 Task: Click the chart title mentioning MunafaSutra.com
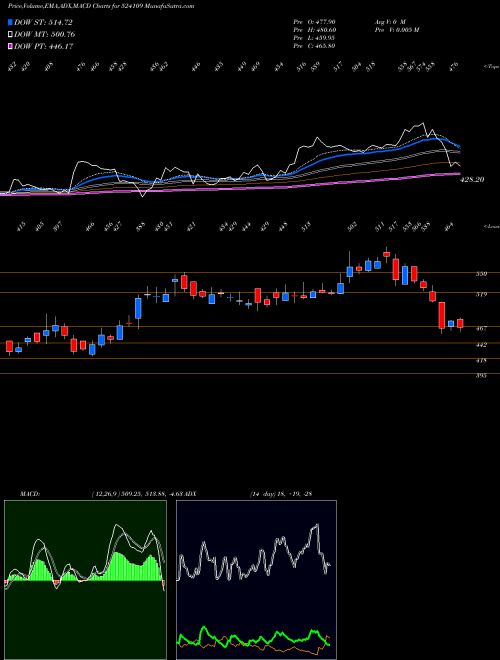coord(101,6)
